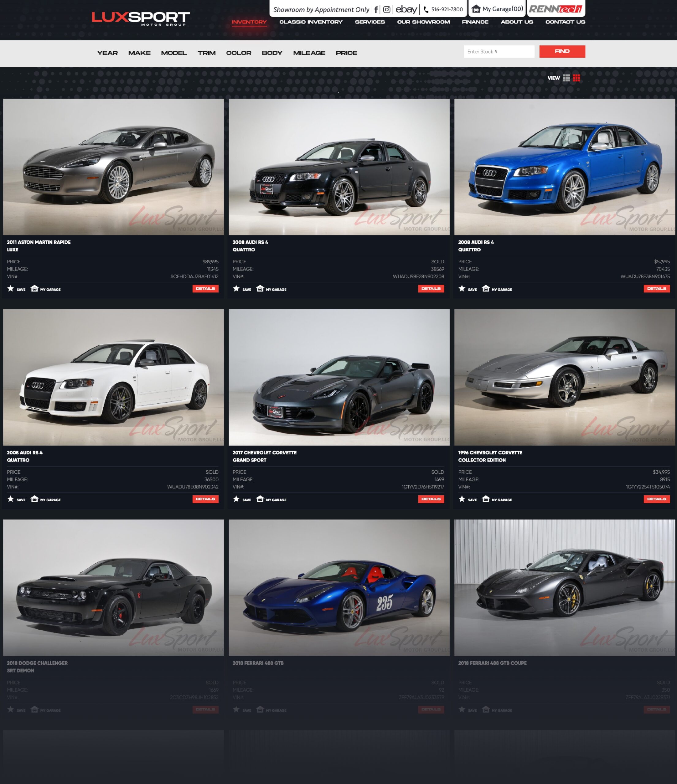Click Save star for blue Audi RS 4 priced $57,995
The width and height of the screenshot is (677, 784).
462,289
